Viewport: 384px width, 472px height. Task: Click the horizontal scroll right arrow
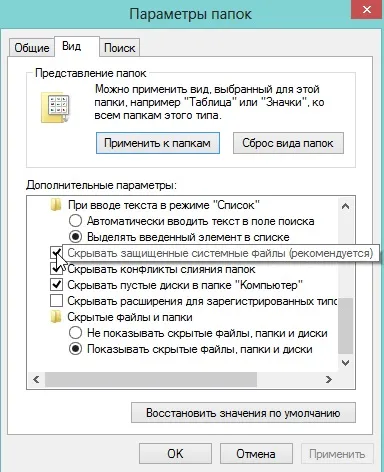tap(329, 379)
